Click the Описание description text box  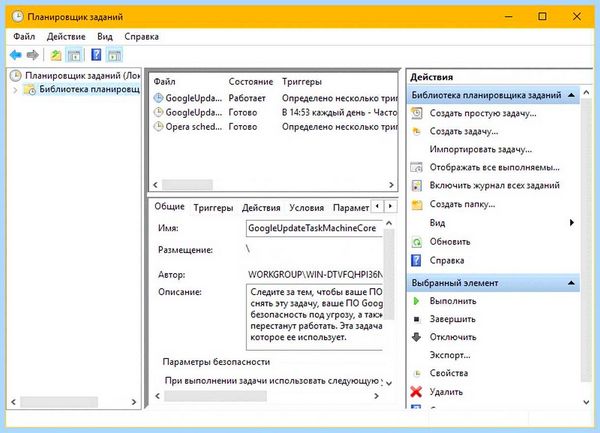click(314, 317)
